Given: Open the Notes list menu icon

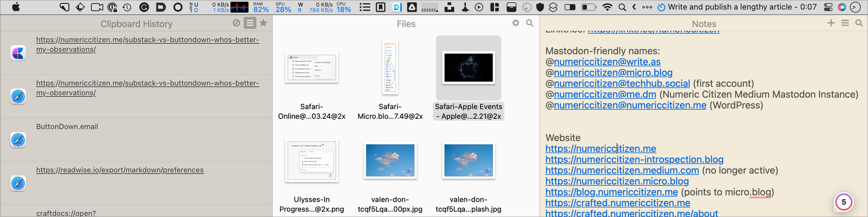Looking at the screenshot, I should pyautogui.click(x=845, y=23).
